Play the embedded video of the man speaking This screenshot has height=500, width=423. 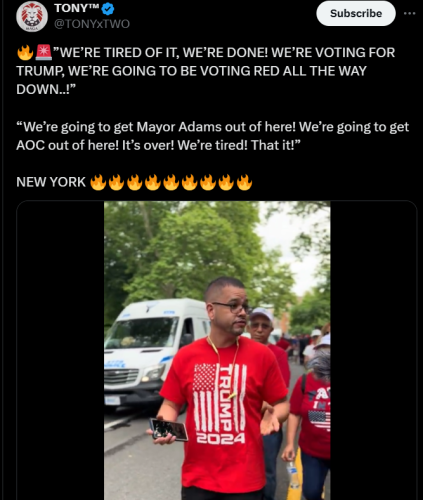pyautogui.click(x=217, y=350)
